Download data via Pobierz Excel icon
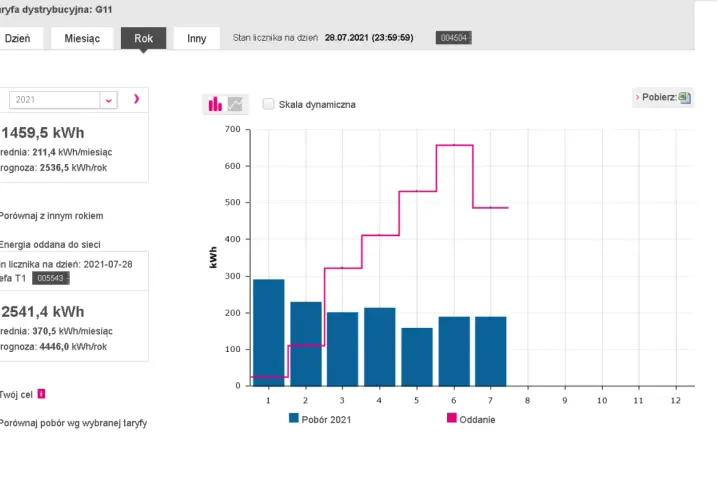The width and height of the screenshot is (720, 500). [684, 97]
